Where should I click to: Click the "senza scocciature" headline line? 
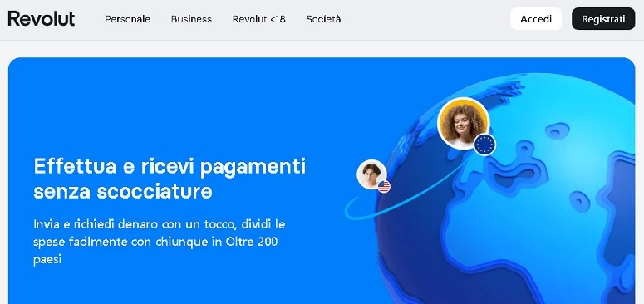tap(123, 191)
